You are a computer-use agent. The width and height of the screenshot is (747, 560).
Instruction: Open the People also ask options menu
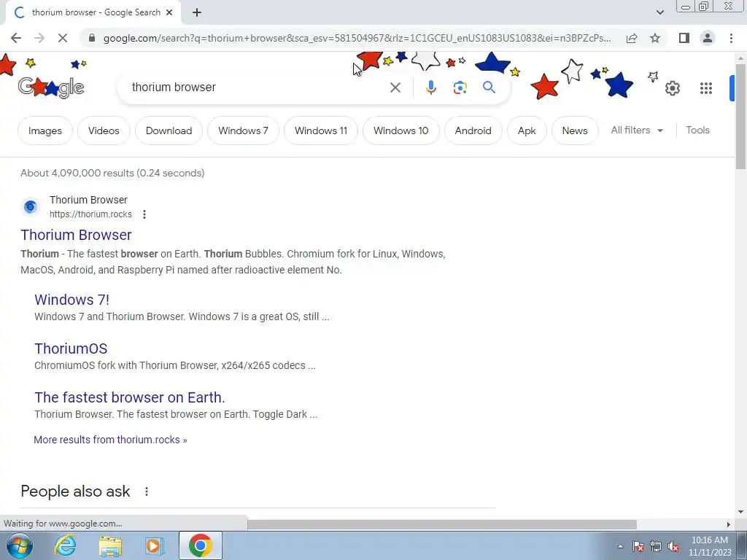[x=147, y=491]
